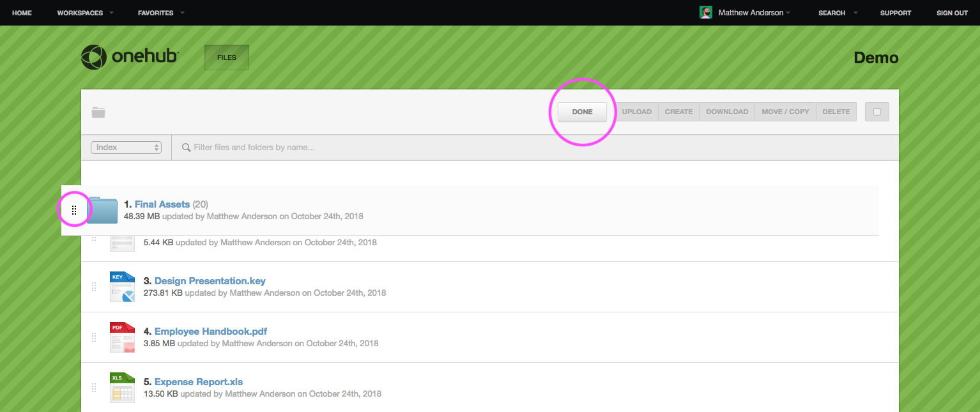This screenshot has width=980, height=412.
Task: Open the Matthew Anderson account menu
Action: click(754, 13)
